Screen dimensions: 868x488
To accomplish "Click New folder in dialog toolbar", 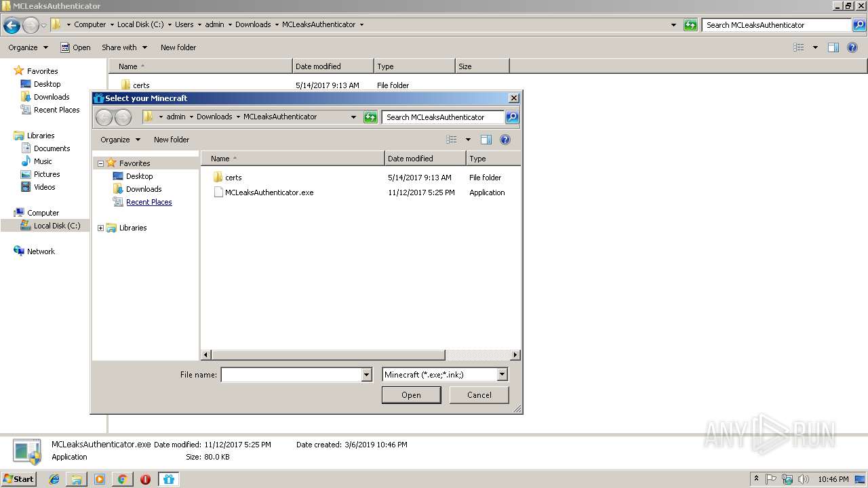I will [x=172, y=140].
